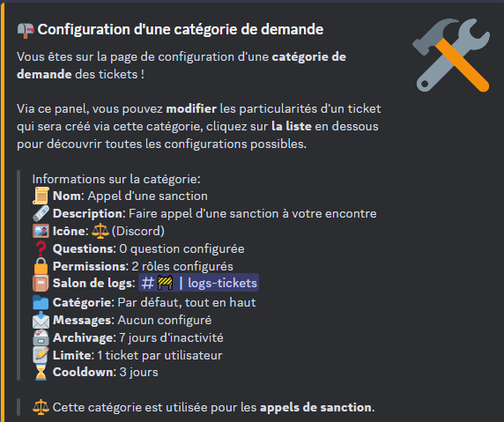Click the construction barrier emoji in channel mention

click(x=166, y=283)
